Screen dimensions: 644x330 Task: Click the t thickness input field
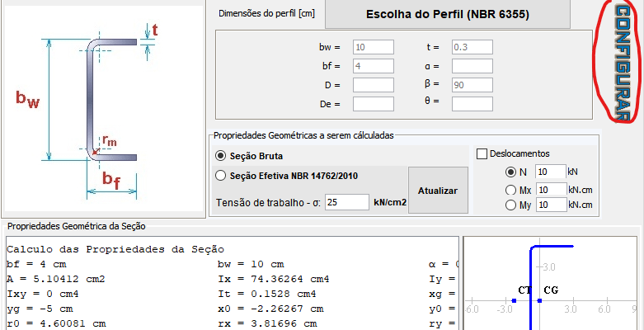pyautogui.click(x=472, y=48)
